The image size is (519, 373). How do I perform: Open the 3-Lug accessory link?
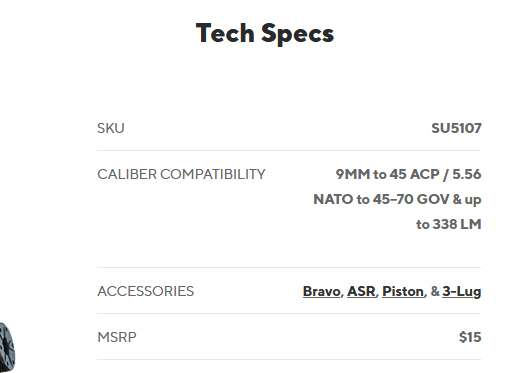coord(462,292)
